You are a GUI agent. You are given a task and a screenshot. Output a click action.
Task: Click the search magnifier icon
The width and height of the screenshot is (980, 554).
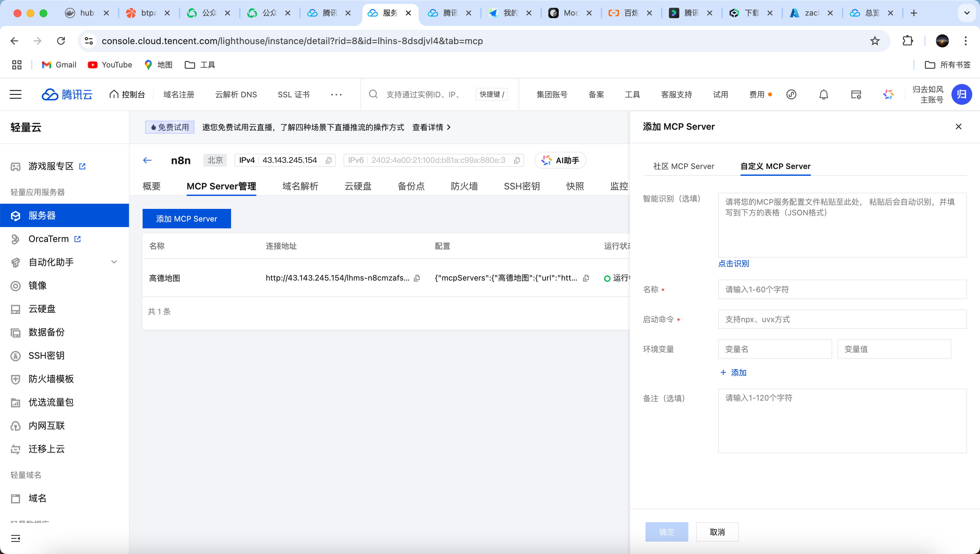coord(373,94)
